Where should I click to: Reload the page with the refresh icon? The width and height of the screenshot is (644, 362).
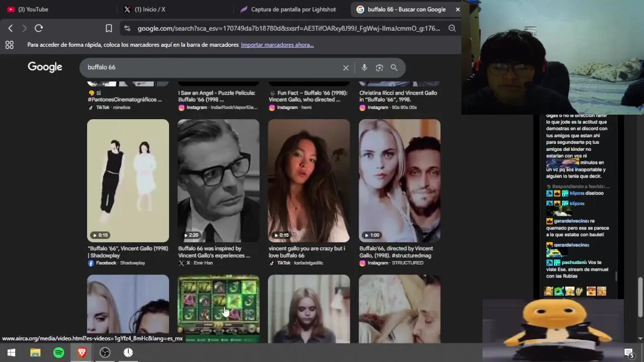(x=39, y=29)
